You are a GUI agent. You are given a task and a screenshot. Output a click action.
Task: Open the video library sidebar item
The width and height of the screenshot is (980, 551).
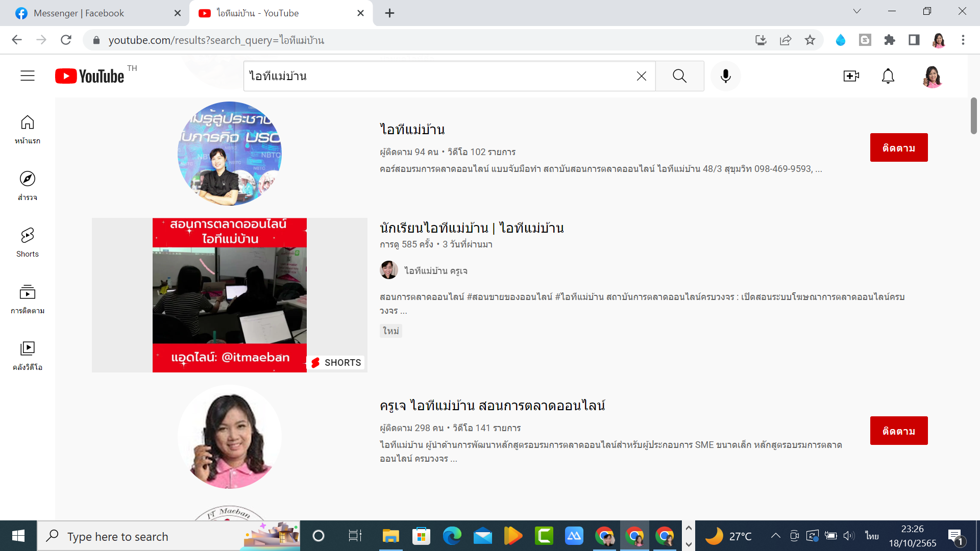coord(28,355)
